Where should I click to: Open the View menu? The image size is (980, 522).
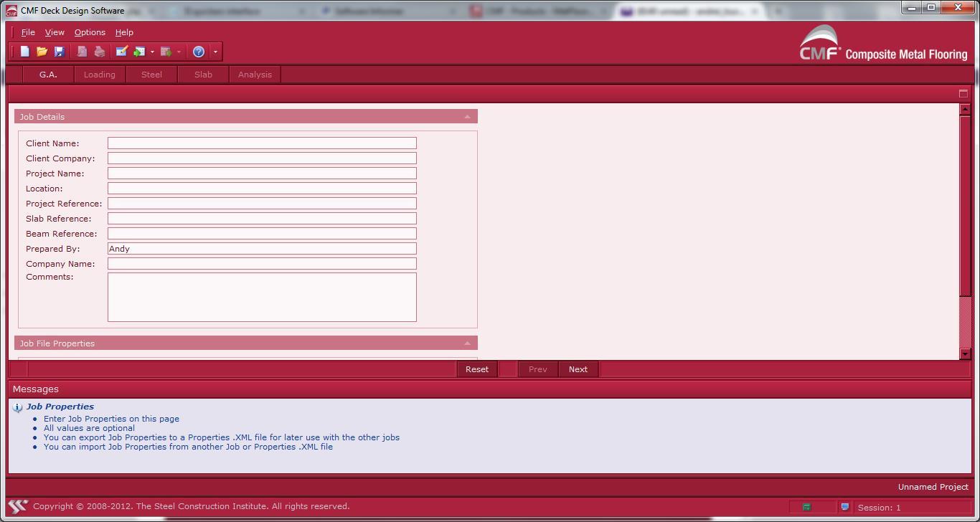(55, 32)
